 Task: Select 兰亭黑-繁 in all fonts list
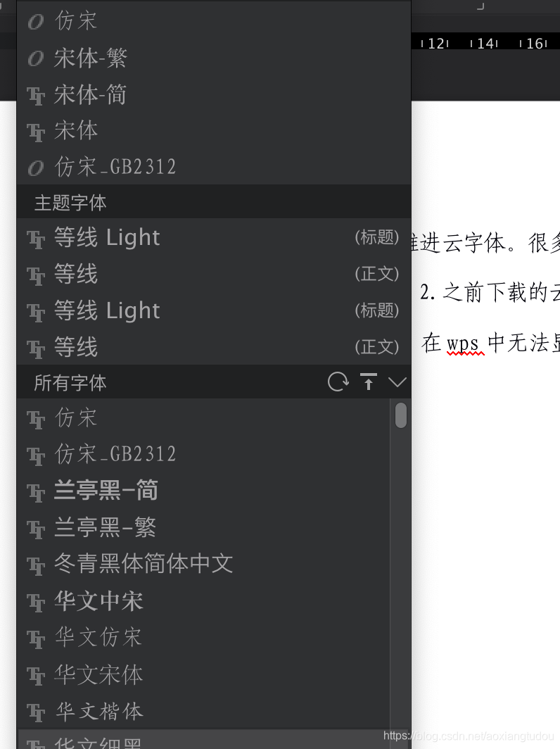click(203, 528)
